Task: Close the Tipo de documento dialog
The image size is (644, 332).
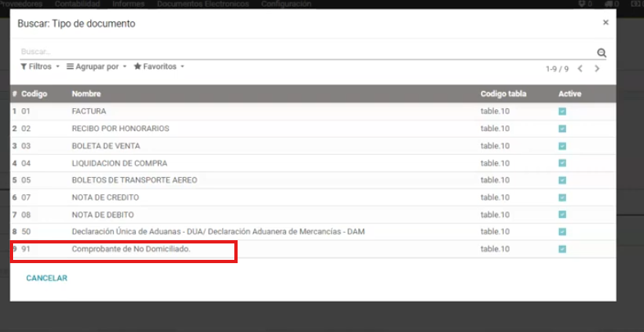Action: [x=605, y=23]
